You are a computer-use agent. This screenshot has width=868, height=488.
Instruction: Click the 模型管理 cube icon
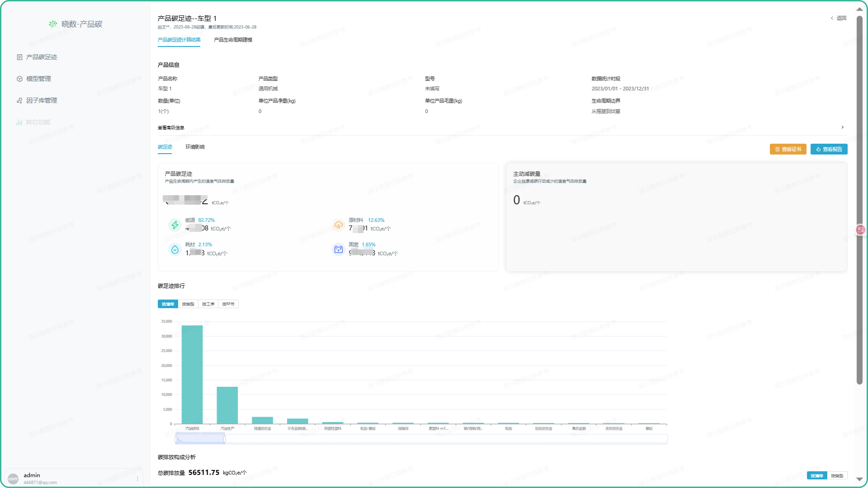[x=19, y=79]
